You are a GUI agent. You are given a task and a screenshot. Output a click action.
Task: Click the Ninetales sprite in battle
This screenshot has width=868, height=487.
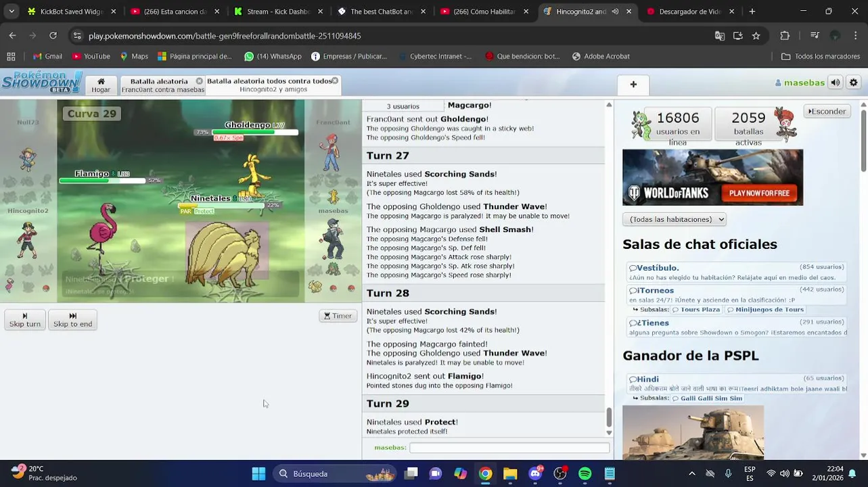click(223, 256)
